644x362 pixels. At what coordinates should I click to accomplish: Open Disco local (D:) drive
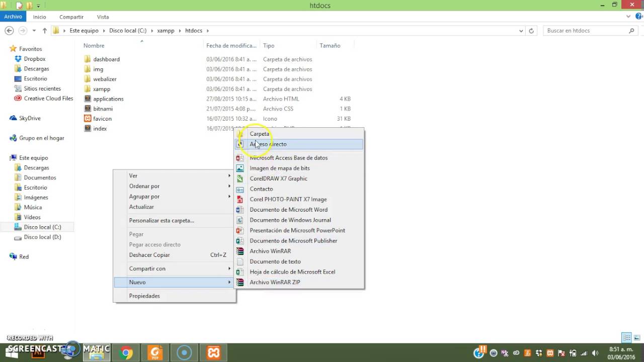tap(42, 237)
